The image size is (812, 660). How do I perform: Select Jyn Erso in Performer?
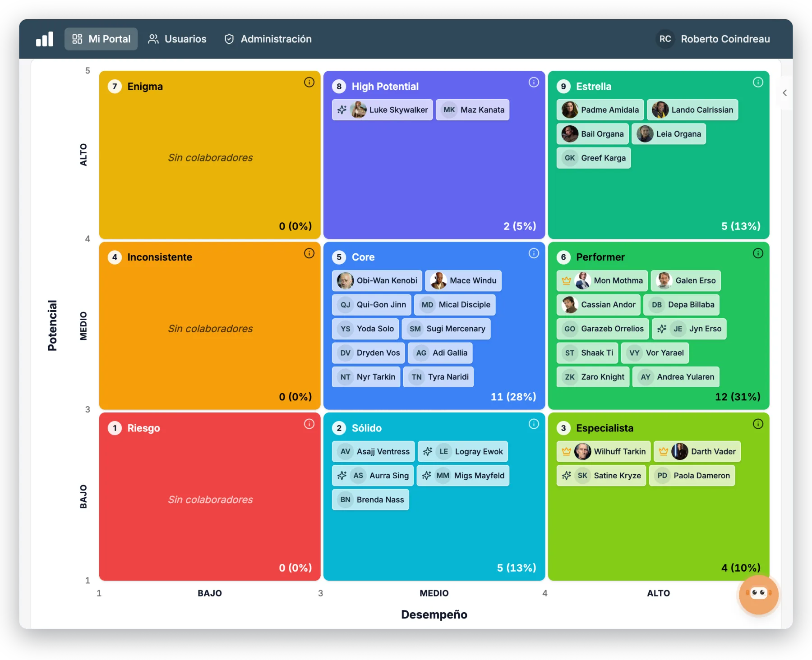[x=689, y=329]
